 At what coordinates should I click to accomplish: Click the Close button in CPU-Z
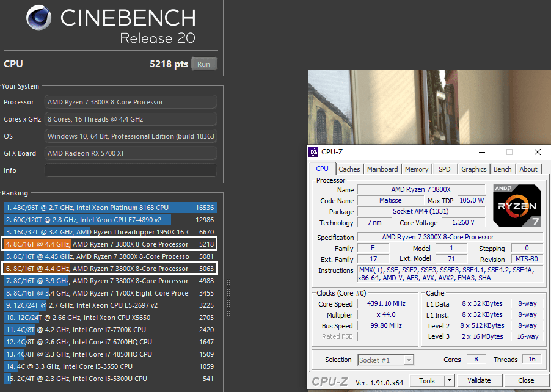526,381
